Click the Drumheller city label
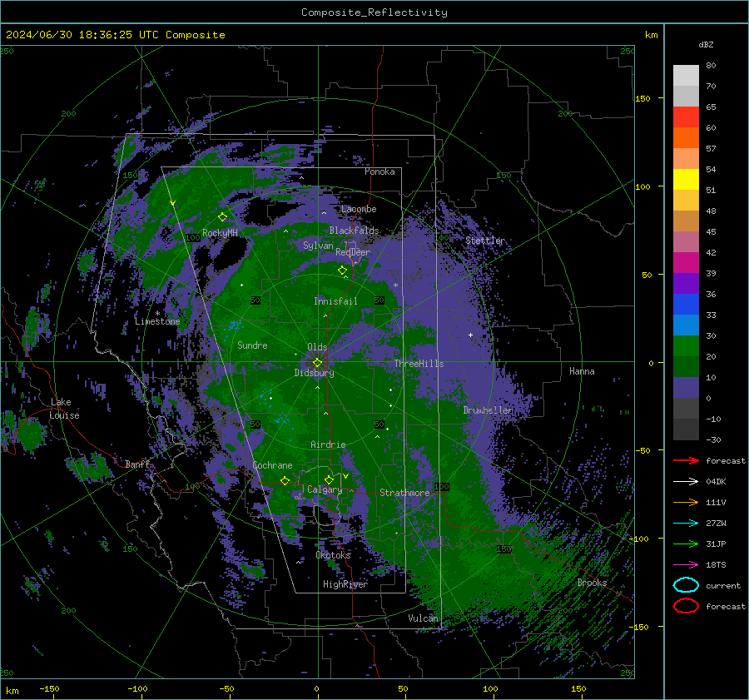 pos(488,410)
